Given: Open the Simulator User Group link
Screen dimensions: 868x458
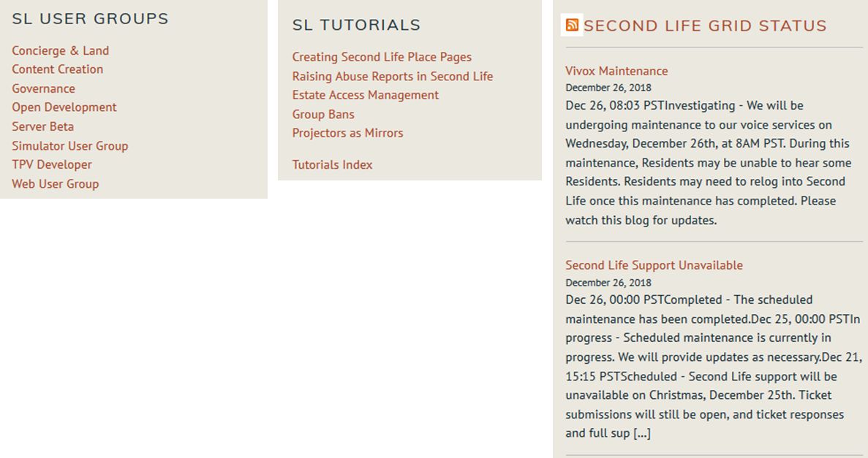Looking at the screenshot, I should click(69, 145).
